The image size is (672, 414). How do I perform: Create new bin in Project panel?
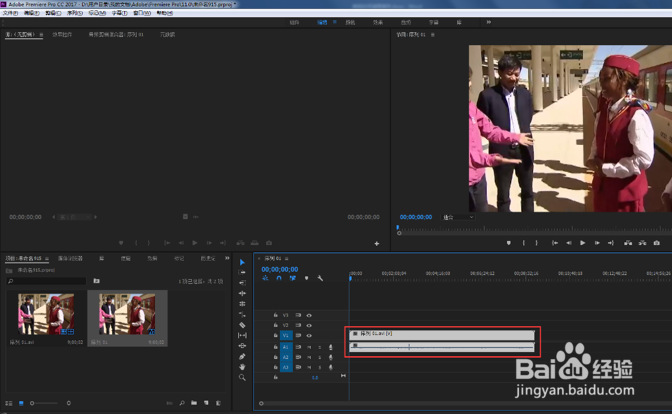coord(194,403)
